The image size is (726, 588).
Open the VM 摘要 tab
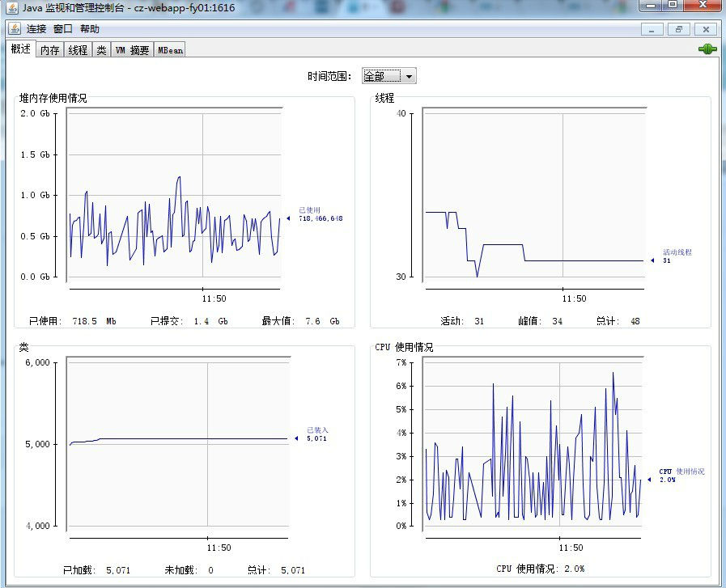point(132,50)
